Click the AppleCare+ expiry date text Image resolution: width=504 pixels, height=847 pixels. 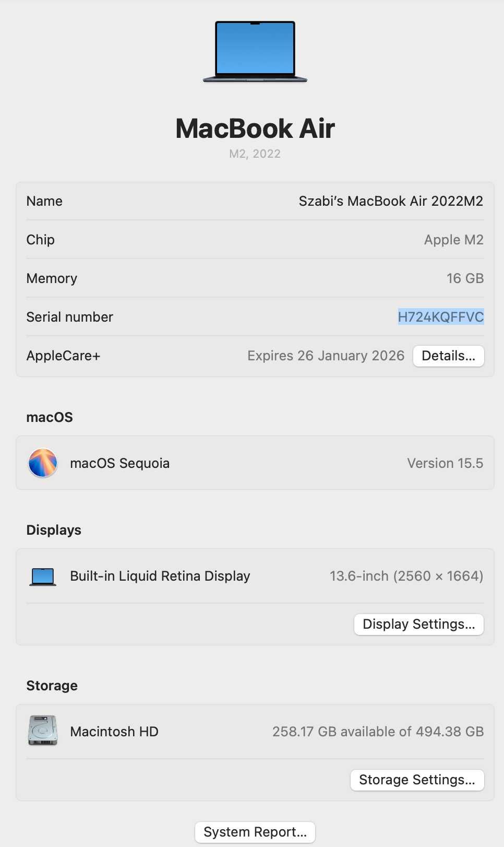326,356
